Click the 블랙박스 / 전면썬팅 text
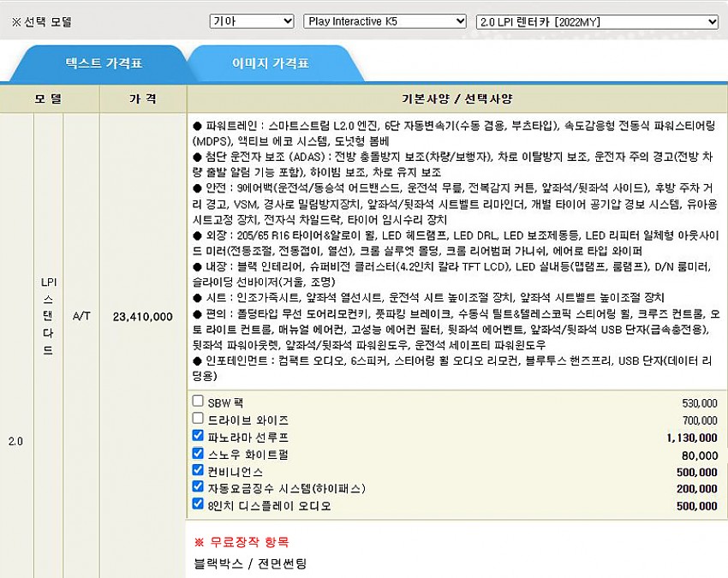The image size is (728, 578). tap(250, 563)
